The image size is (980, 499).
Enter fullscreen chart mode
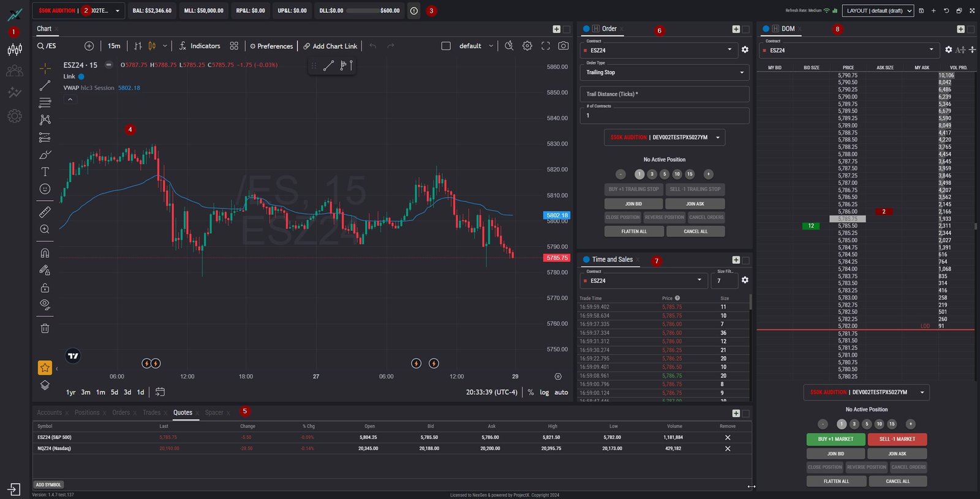coord(545,46)
